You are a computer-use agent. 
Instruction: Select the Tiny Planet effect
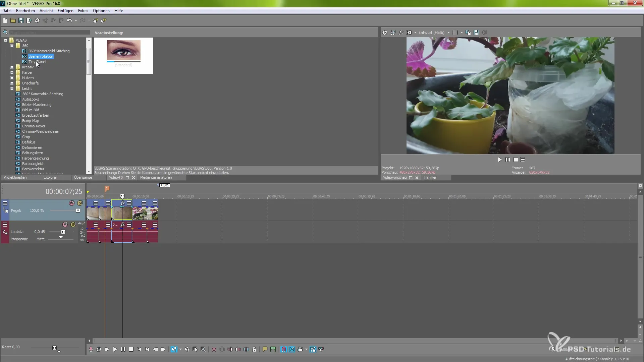coord(37,62)
